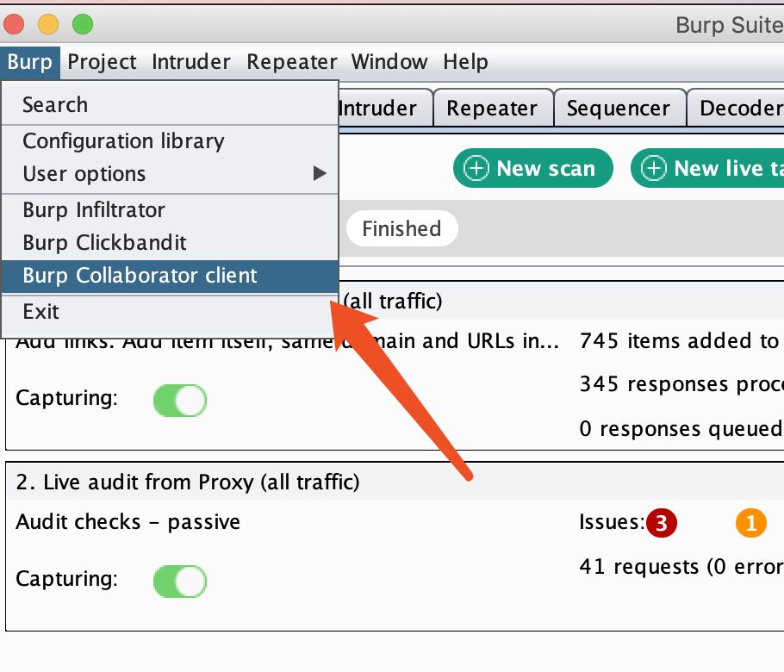The width and height of the screenshot is (784, 672).
Task: Open the Intruder menu in menu bar
Action: (x=191, y=62)
